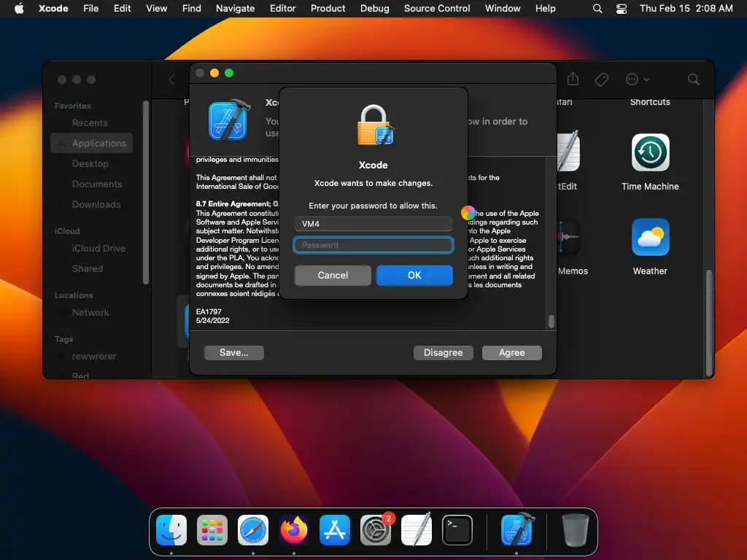Click Xcode icon in the Dock
The width and height of the screenshot is (747, 560).
[517, 530]
